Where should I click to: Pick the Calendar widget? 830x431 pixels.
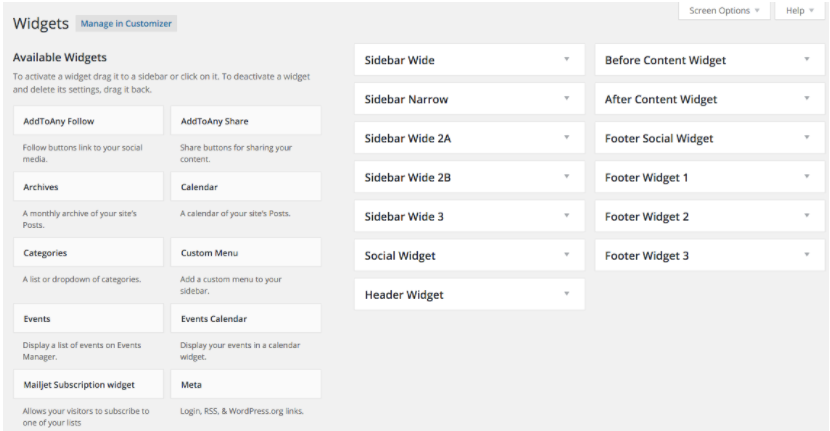tap(246, 187)
